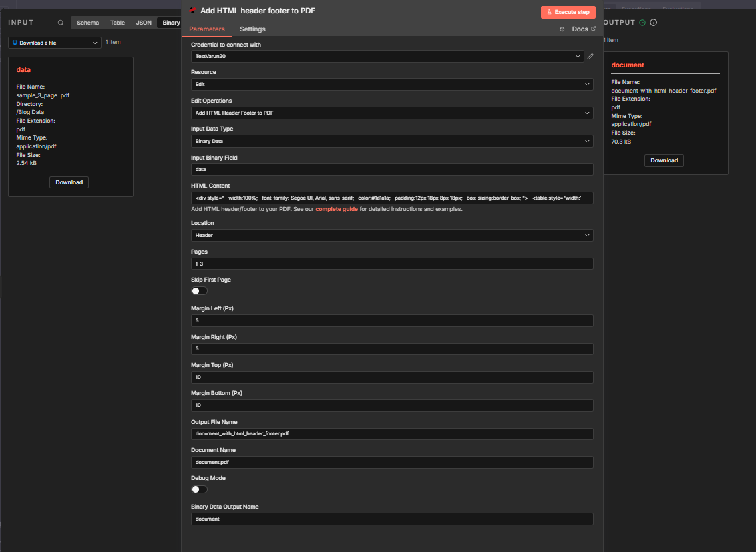Turn on Debug Mode
756x552 pixels.
tap(198, 489)
